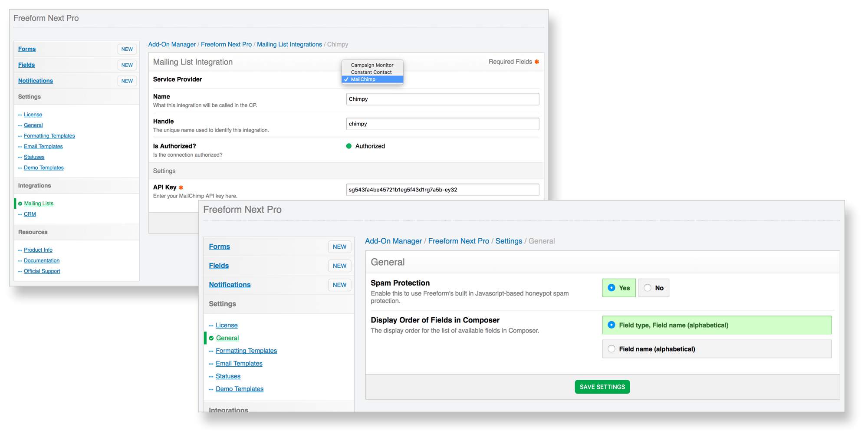Open License settings in the back window
Image resolution: width=868 pixels, height=434 pixels.
(33, 115)
